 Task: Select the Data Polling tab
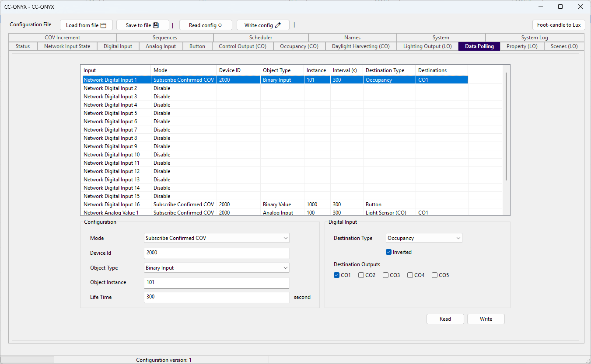click(x=479, y=46)
